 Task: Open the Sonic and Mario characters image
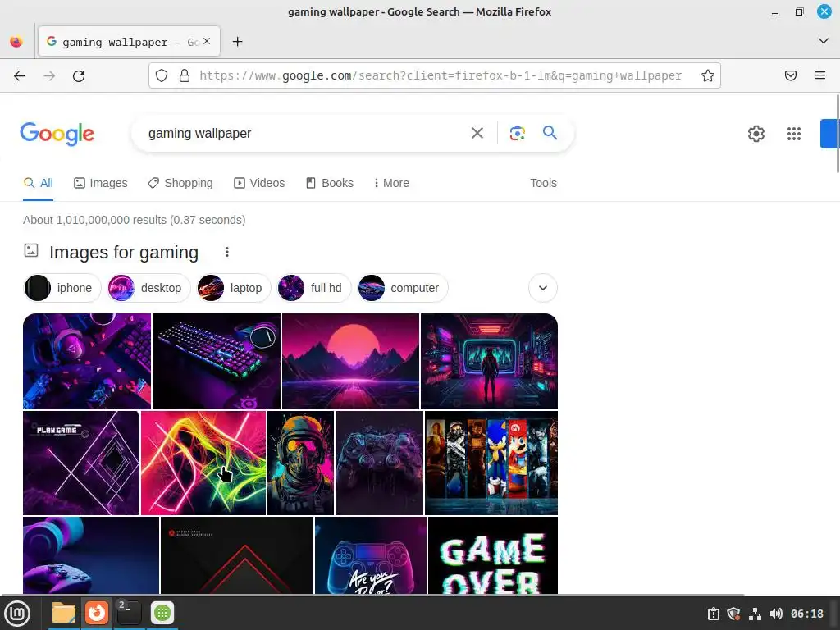tap(491, 463)
